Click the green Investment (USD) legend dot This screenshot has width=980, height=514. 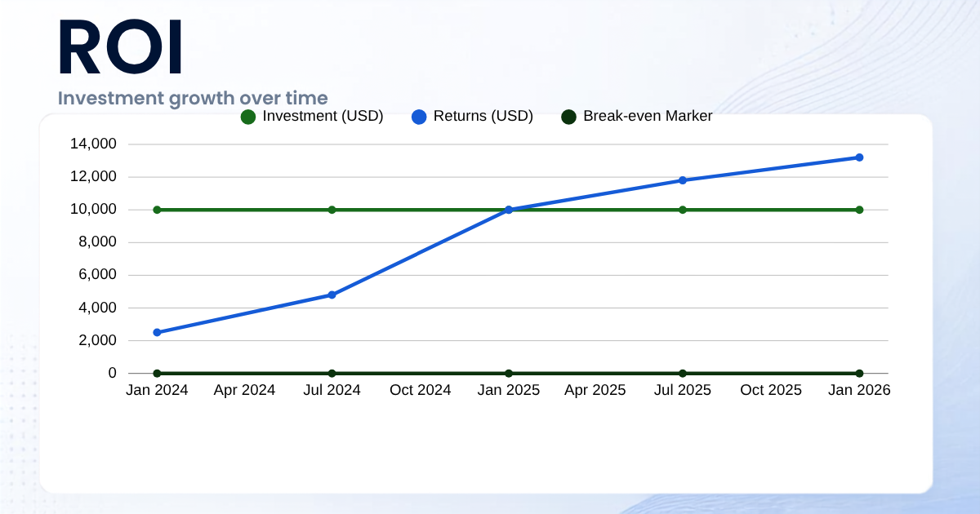tap(248, 117)
